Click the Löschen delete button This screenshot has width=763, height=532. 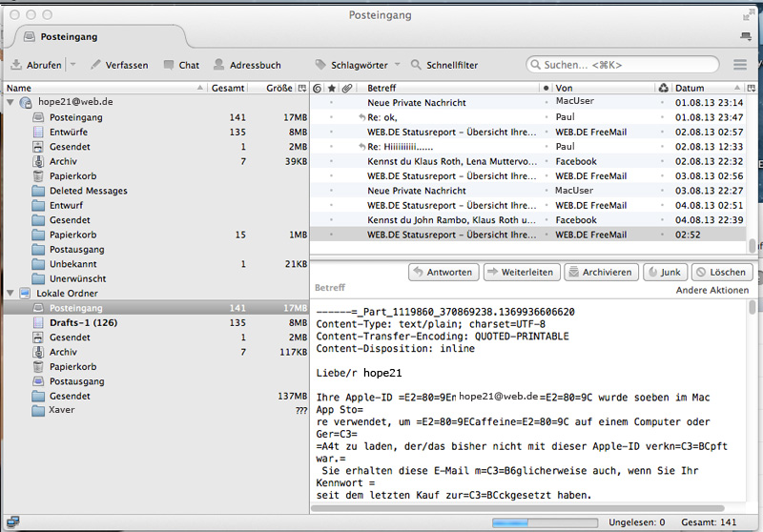720,272
